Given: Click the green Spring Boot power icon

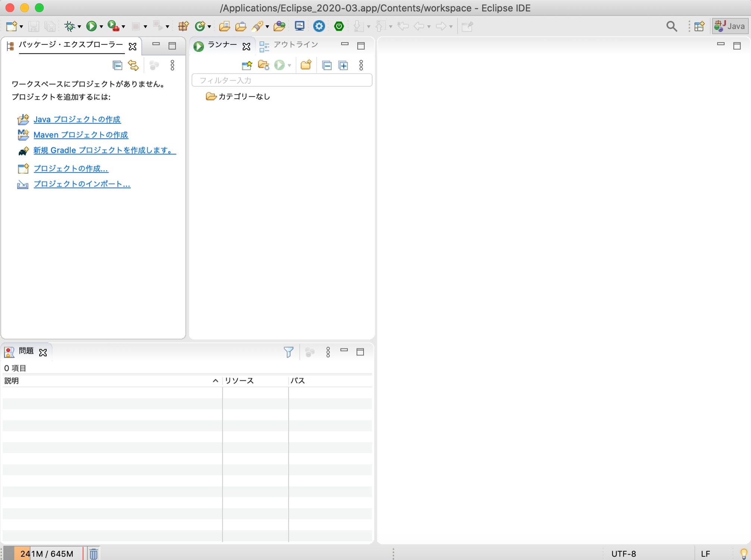Looking at the screenshot, I should click(x=339, y=26).
